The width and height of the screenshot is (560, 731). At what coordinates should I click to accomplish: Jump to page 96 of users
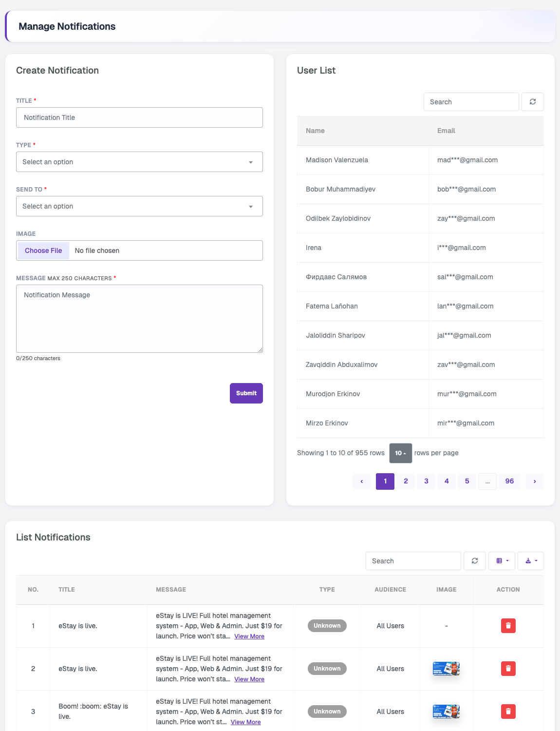(509, 481)
